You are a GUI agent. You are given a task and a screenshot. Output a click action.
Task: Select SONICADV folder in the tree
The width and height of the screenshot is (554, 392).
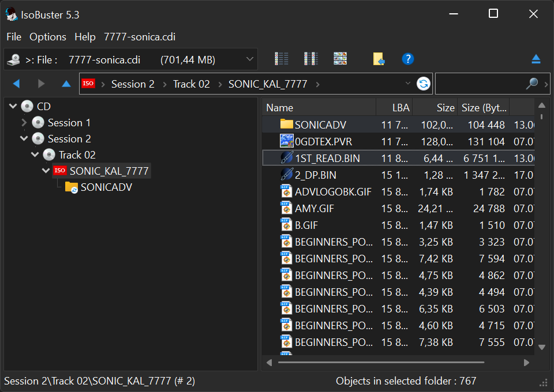point(106,187)
